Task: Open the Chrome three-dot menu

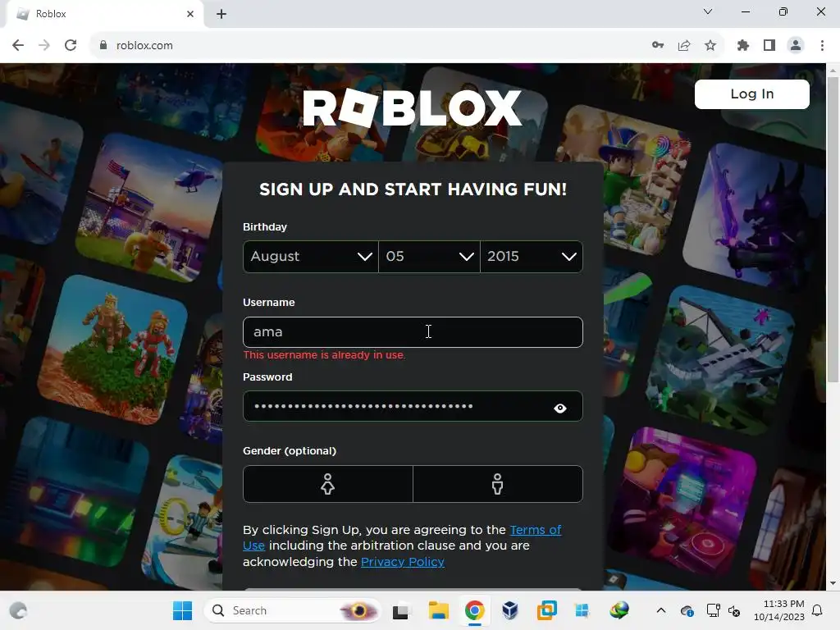Action: [x=822, y=46]
